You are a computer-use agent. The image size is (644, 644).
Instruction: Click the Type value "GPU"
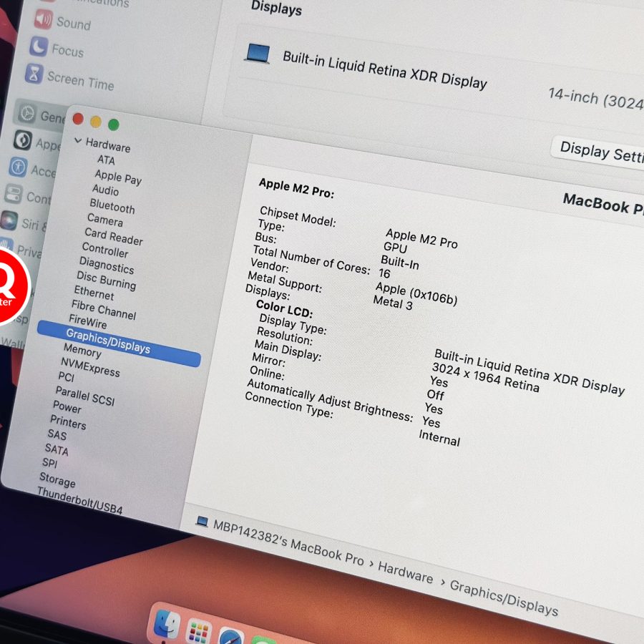pos(395,247)
